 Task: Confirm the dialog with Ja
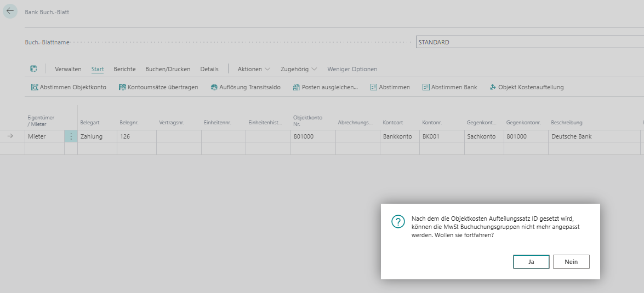tap(531, 262)
